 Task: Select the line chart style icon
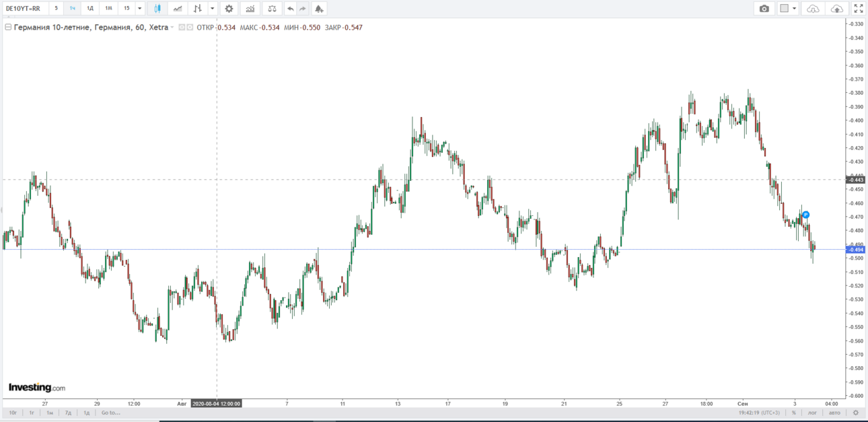(x=177, y=9)
